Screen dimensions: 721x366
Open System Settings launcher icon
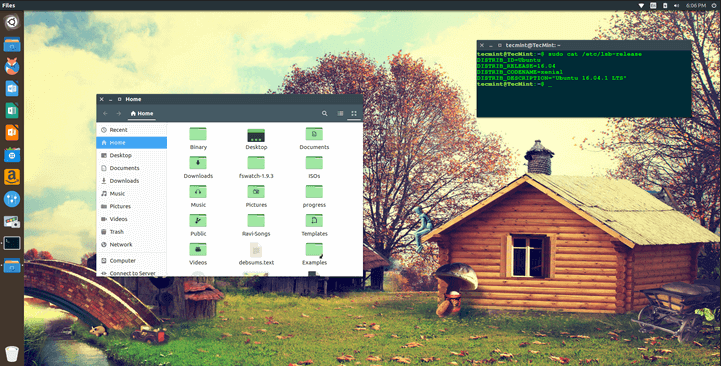tap(12, 199)
